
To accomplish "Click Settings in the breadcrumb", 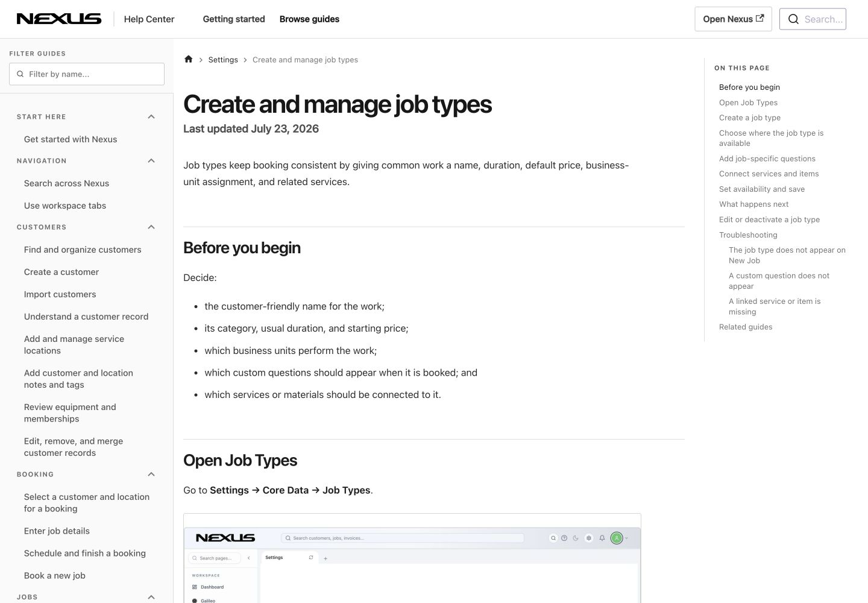I will pos(223,60).
